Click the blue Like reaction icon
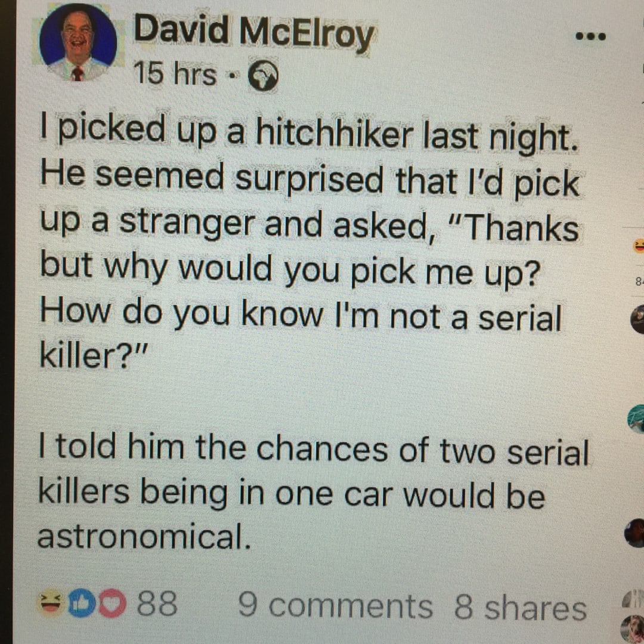 [80, 603]
